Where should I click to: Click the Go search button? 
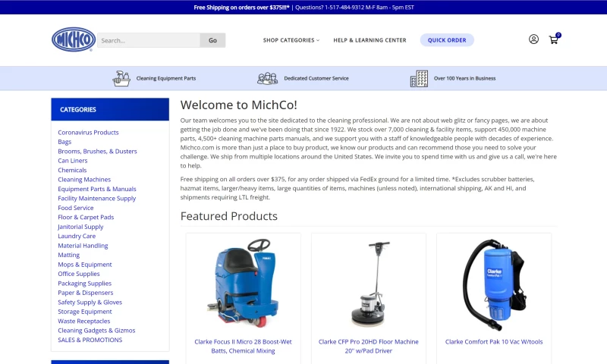click(212, 40)
